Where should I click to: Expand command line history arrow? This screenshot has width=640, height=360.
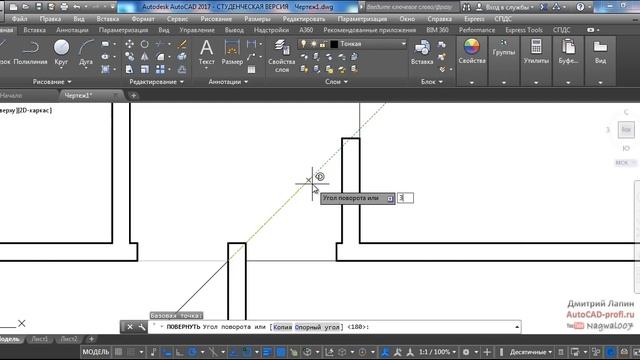(x=517, y=327)
